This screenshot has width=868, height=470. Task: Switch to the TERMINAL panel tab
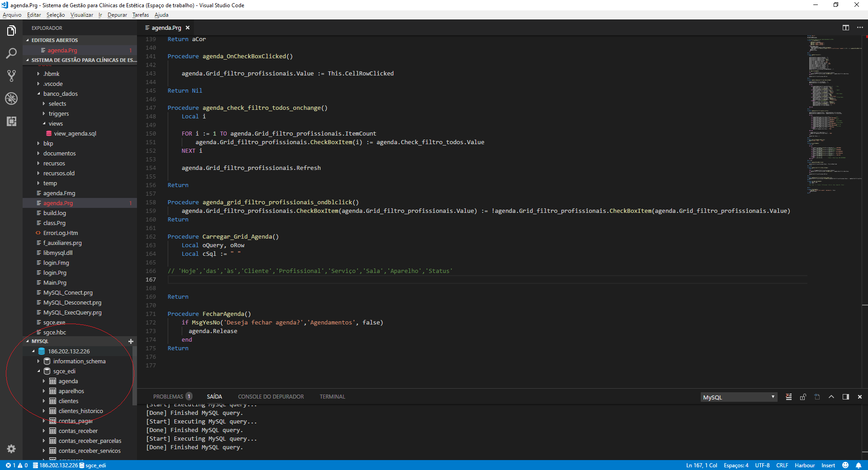(x=332, y=397)
